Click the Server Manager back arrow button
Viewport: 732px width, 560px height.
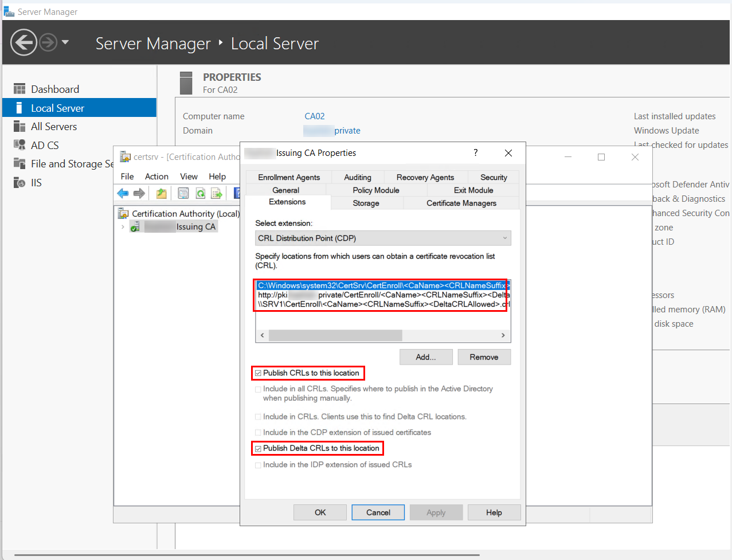coord(24,42)
